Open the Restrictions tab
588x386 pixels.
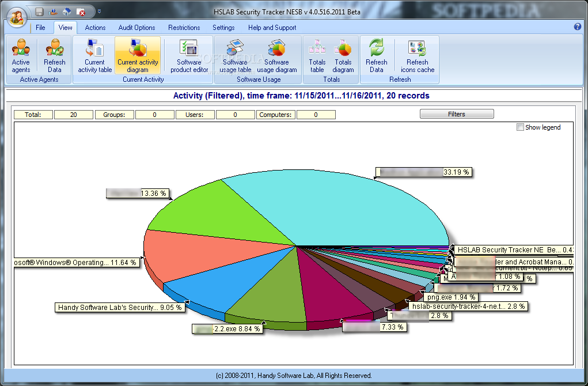[184, 28]
